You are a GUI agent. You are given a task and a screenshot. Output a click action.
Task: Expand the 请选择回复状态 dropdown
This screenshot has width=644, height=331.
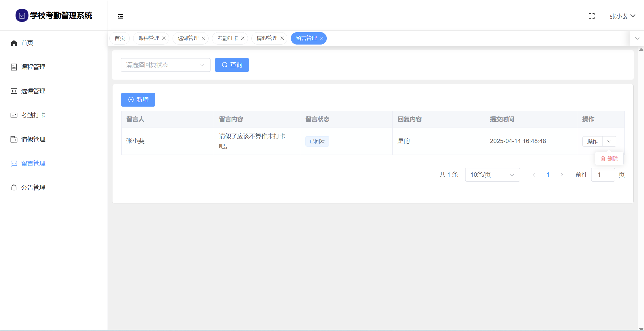coord(165,65)
